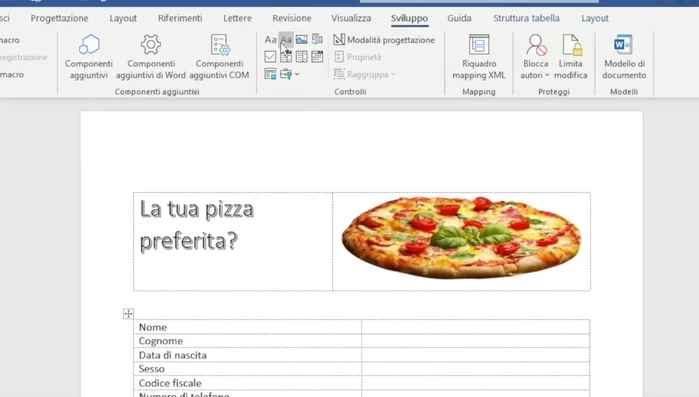Open Limita modifica pane

[x=571, y=57]
